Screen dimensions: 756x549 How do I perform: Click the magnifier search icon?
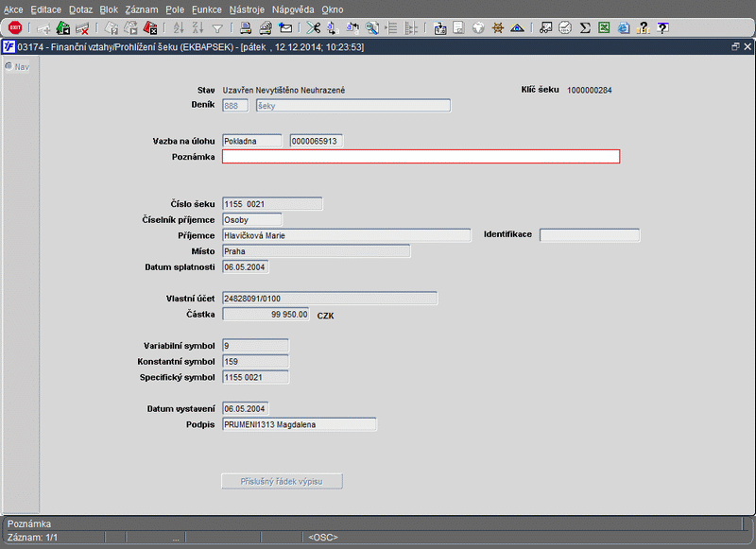coord(371,28)
